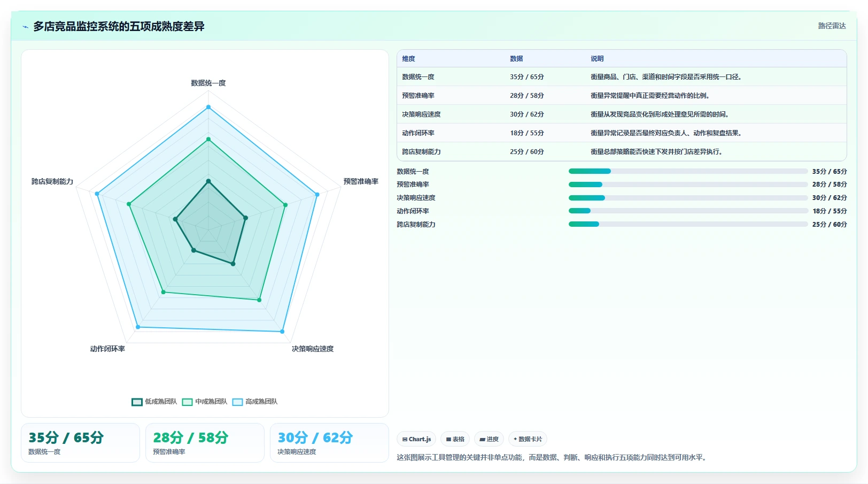Open the 30分 / 62分 决策响应速度 stat card

pyautogui.click(x=329, y=443)
